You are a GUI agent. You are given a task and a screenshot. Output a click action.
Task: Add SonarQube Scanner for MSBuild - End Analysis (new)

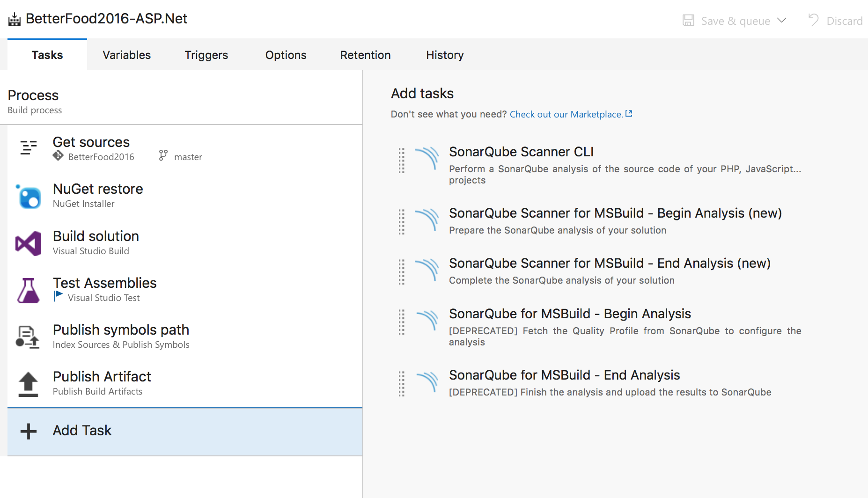pyautogui.click(x=610, y=263)
